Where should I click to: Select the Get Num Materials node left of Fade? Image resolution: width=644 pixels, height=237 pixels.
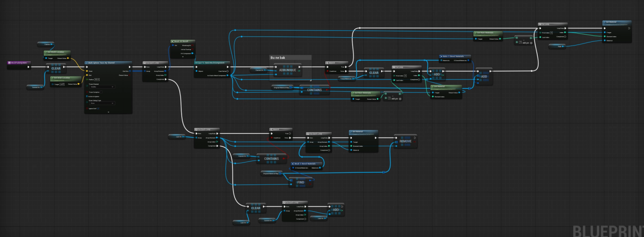(x=488, y=36)
